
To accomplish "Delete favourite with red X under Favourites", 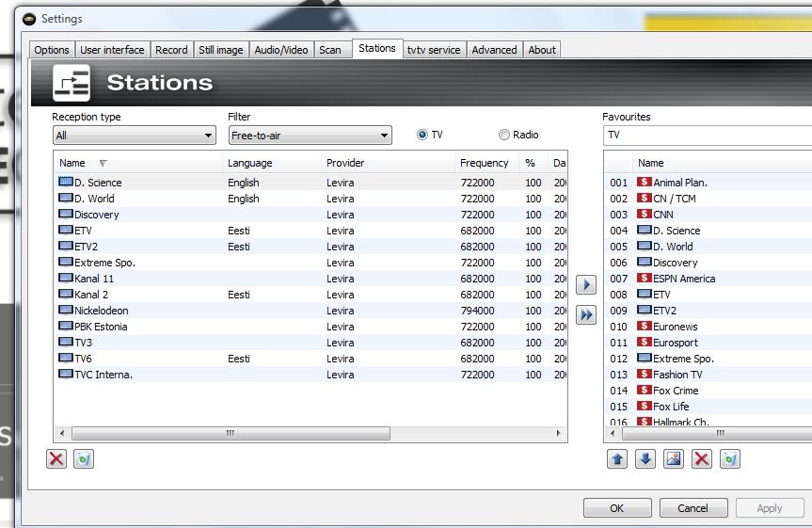I will point(702,458).
